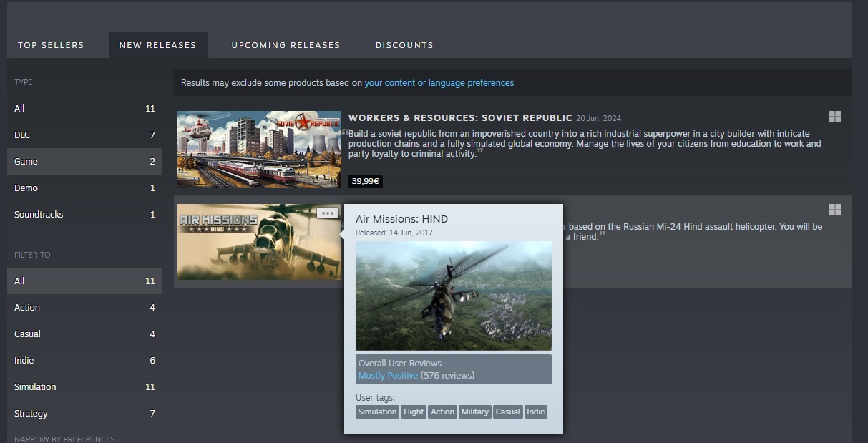This screenshot has width=868, height=443.
Task: Open Workers & Resources: Soviet Republic title
Action: 460,117
